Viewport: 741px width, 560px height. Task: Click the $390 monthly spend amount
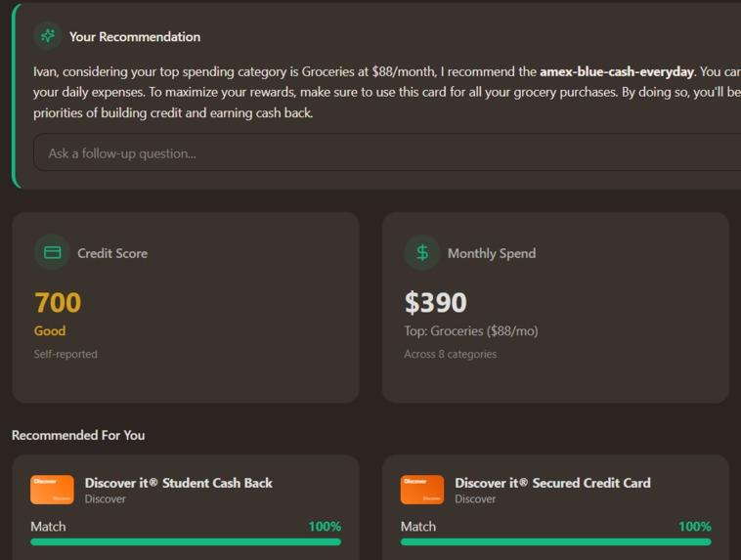click(435, 302)
